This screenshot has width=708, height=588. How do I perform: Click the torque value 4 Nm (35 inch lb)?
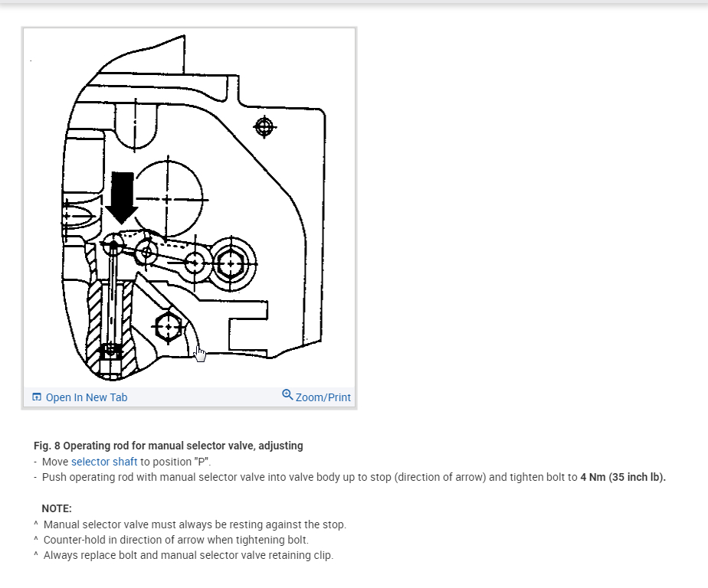pos(623,477)
